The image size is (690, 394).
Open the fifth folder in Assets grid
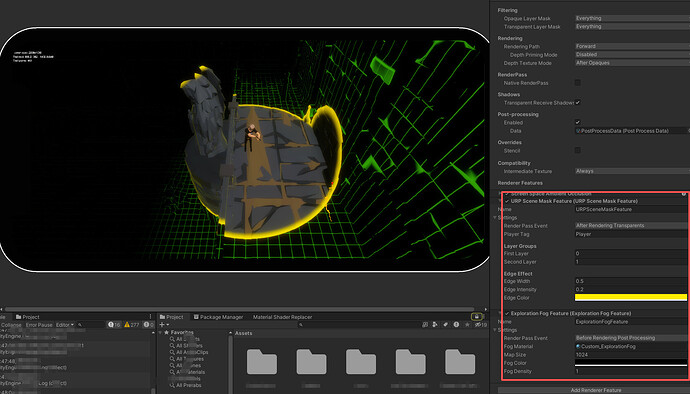pos(460,361)
